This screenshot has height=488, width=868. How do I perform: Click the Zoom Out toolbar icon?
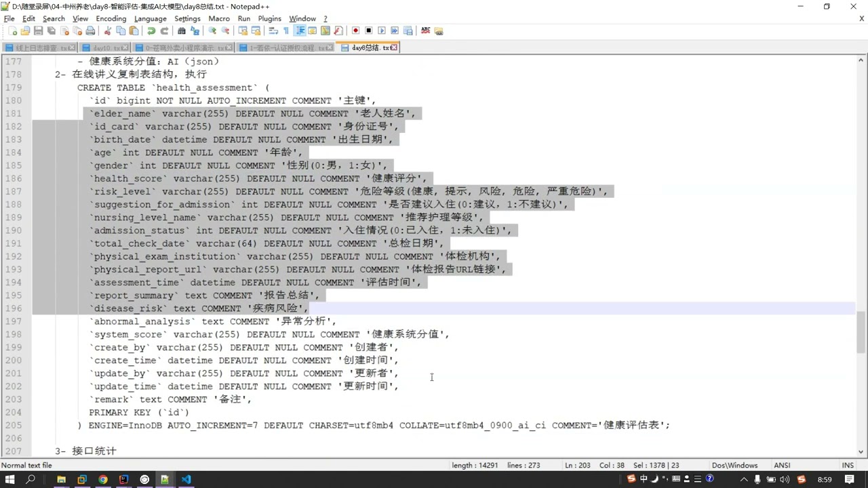(x=225, y=31)
